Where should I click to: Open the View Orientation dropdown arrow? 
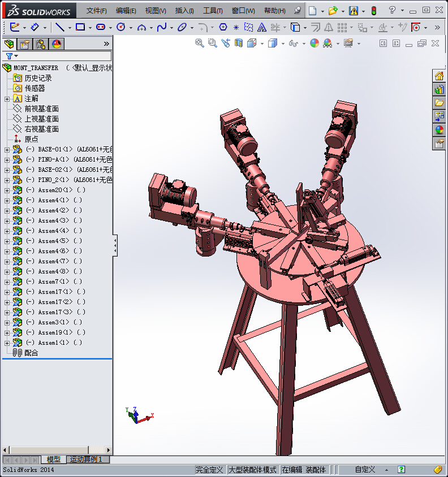tap(262, 44)
